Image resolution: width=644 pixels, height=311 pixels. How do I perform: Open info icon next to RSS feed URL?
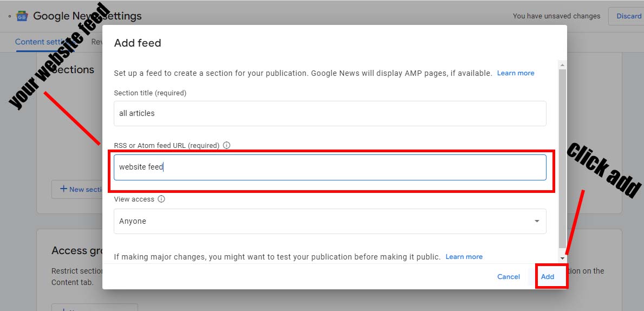click(x=226, y=145)
